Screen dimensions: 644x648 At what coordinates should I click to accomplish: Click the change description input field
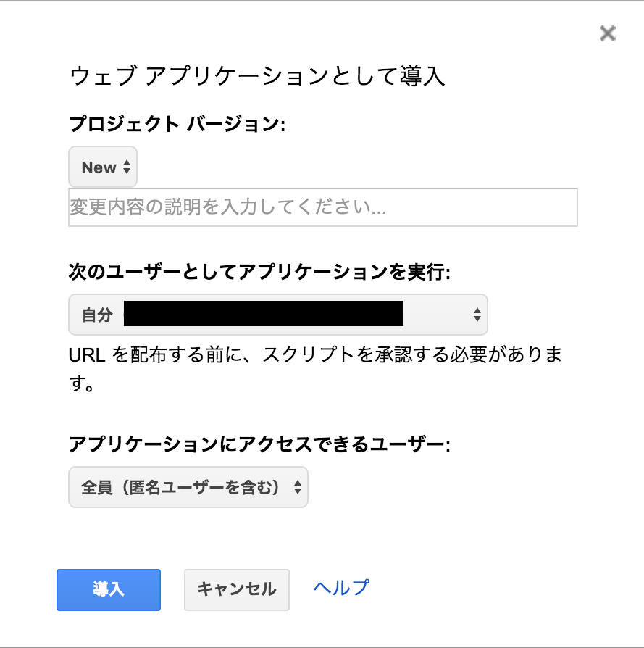tap(322, 207)
